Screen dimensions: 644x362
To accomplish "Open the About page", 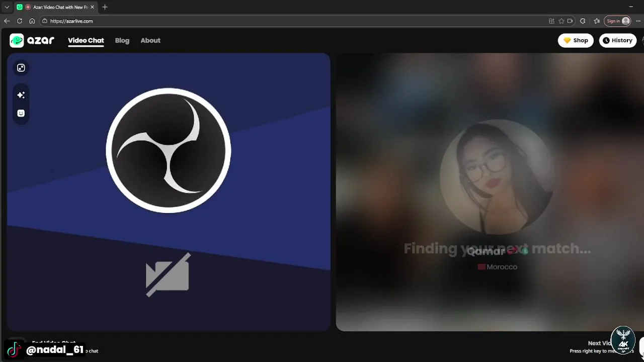I will (x=150, y=40).
